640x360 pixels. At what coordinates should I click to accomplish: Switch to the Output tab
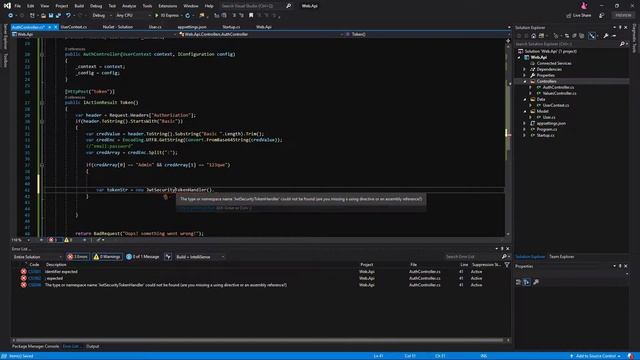tap(93, 346)
